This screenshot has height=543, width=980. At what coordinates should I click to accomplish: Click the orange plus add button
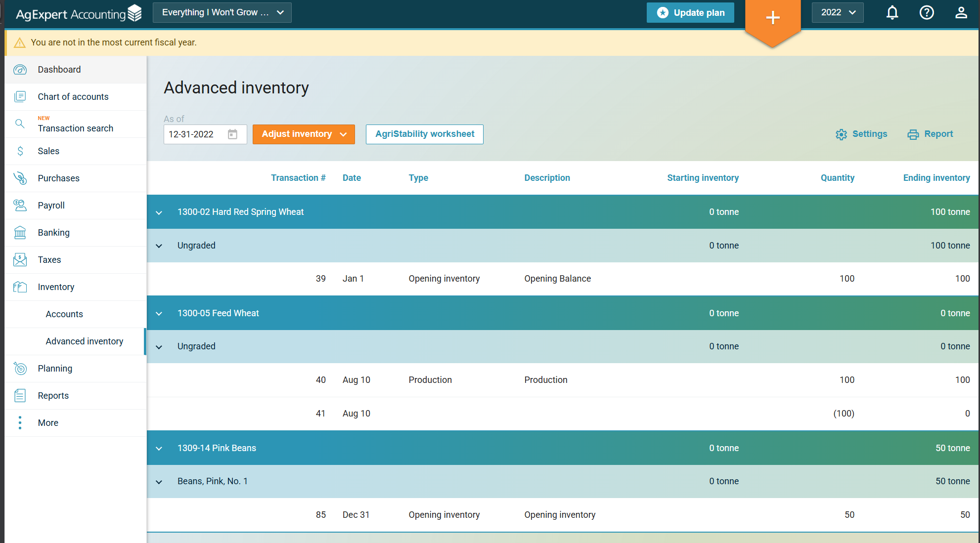click(773, 18)
